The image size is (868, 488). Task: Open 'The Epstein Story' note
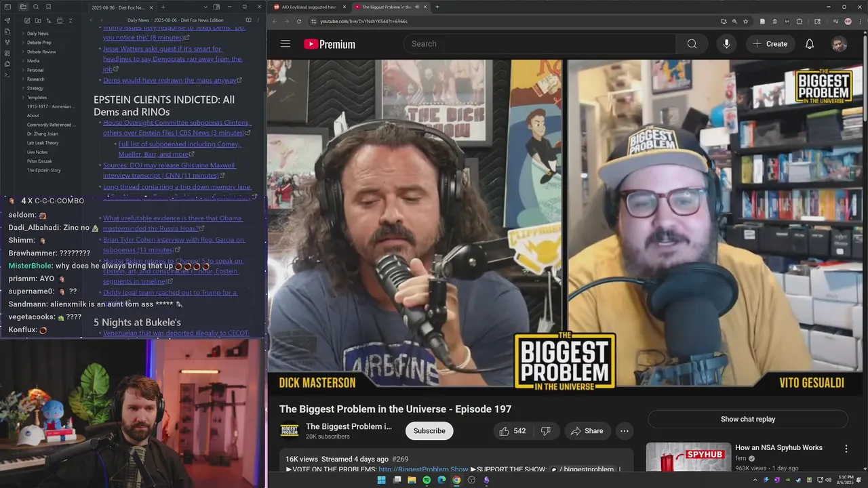pyautogui.click(x=44, y=170)
